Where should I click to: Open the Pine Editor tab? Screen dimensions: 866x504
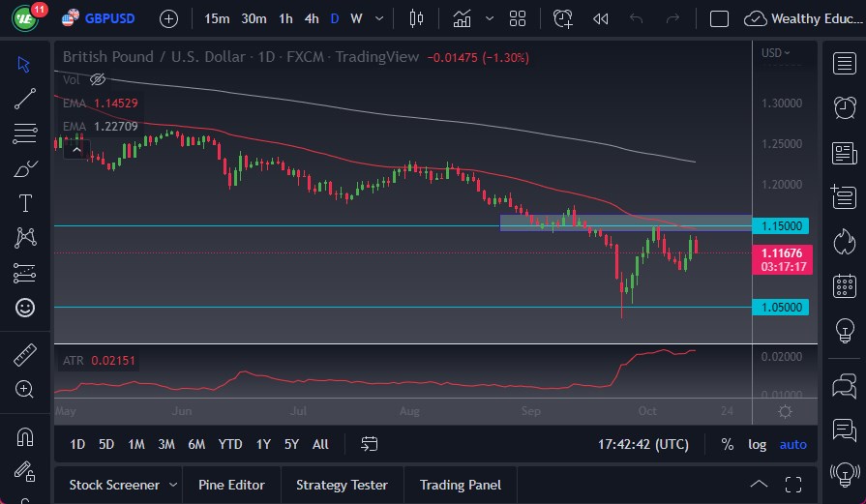coord(232,485)
